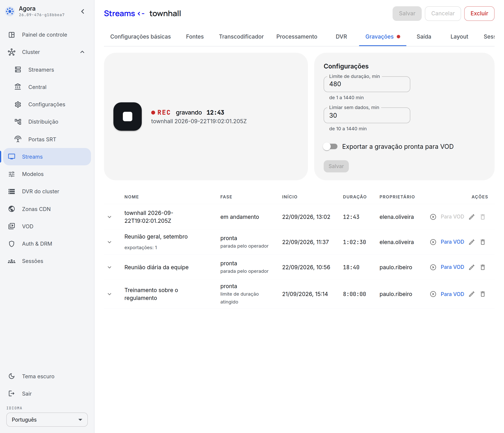Viewport: 504px width, 433px height.
Task: Open the DVR tab
Action: (x=341, y=37)
